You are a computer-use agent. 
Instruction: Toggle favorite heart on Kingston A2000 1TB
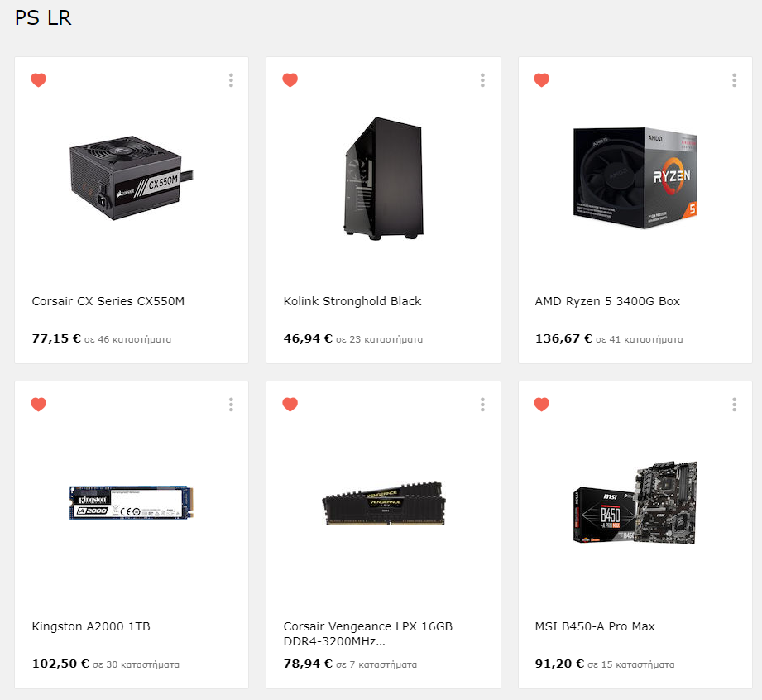(x=38, y=405)
